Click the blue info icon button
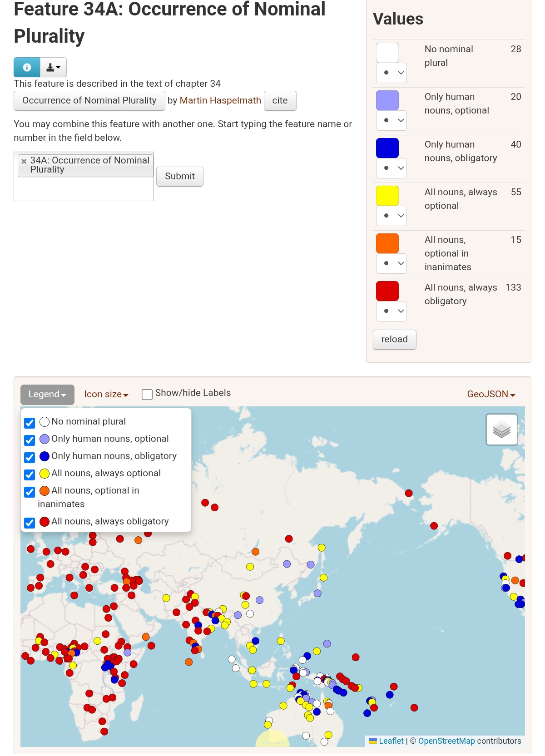 27,67
